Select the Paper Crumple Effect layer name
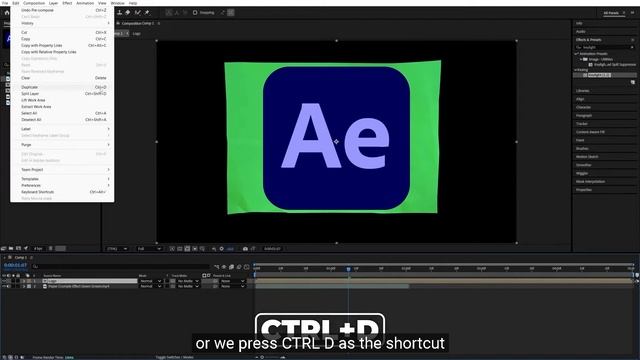640x360 pixels. click(79, 287)
